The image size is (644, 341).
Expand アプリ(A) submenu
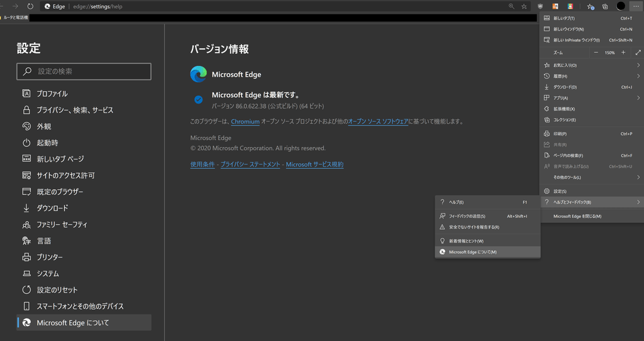(x=591, y=98)
